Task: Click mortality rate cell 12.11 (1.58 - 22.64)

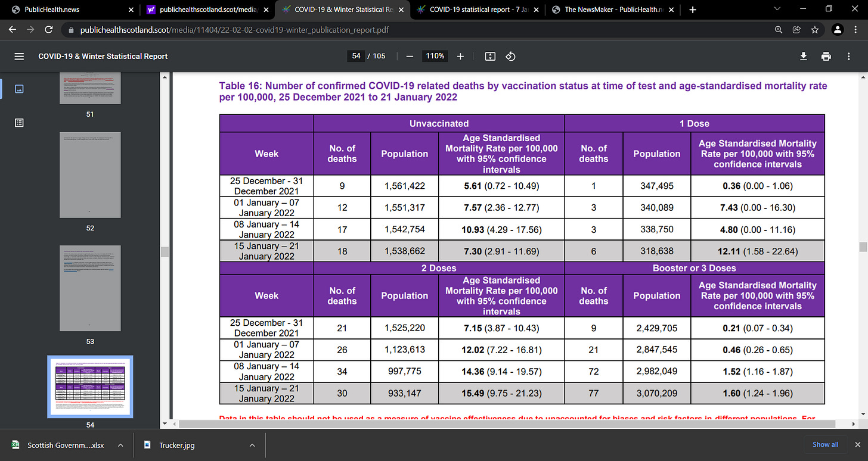Action: point(757,251)
